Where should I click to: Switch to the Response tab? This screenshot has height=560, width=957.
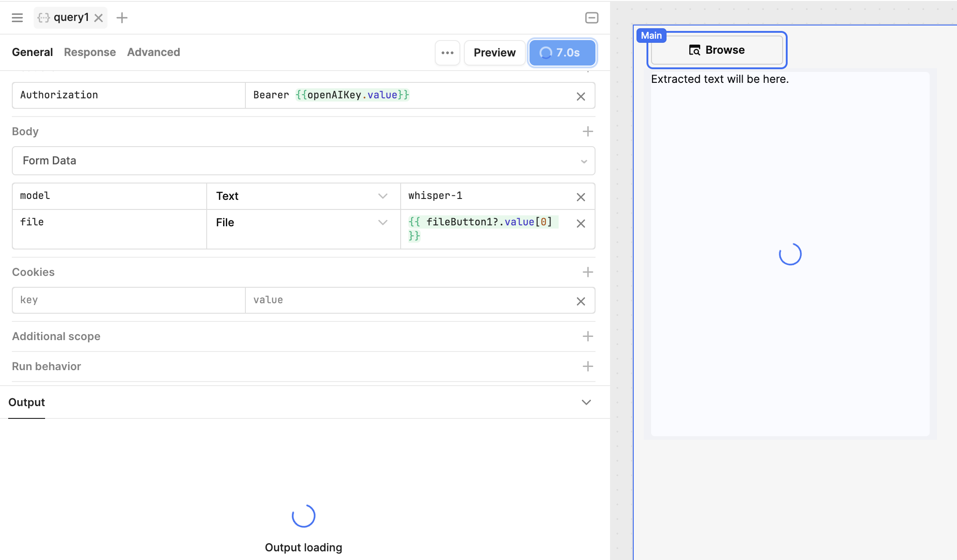point(90,52)
